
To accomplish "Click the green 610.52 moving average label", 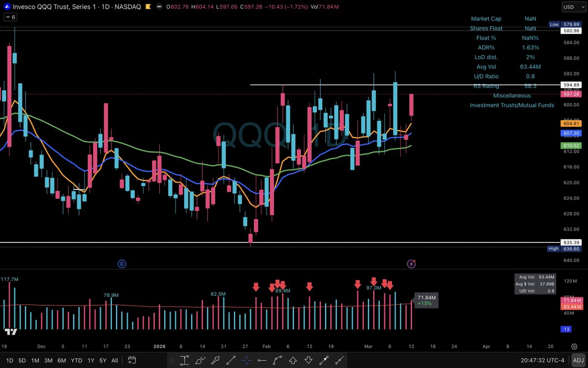I will coord(572,146).
